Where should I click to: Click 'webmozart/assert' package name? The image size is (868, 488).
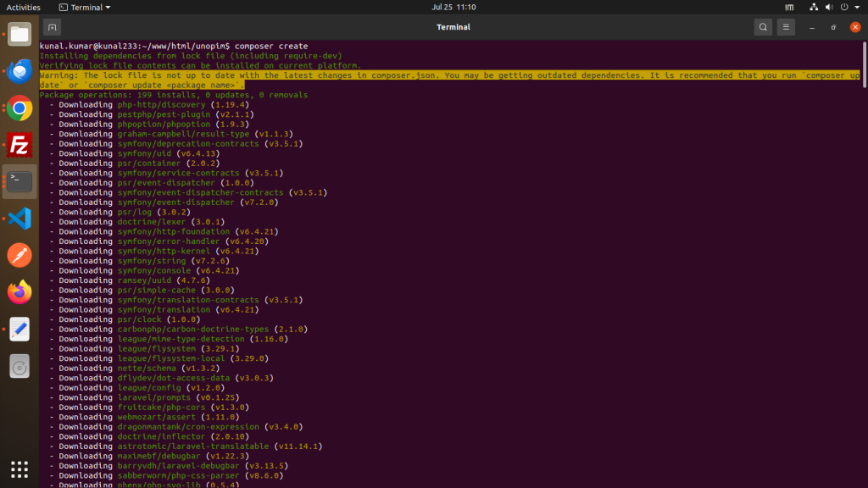156,417
